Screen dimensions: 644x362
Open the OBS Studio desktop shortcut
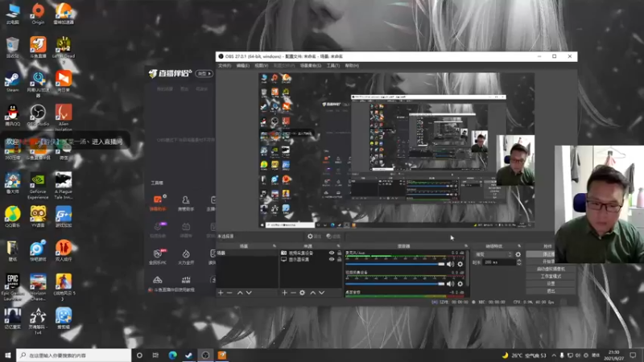[x=38, y=115]
